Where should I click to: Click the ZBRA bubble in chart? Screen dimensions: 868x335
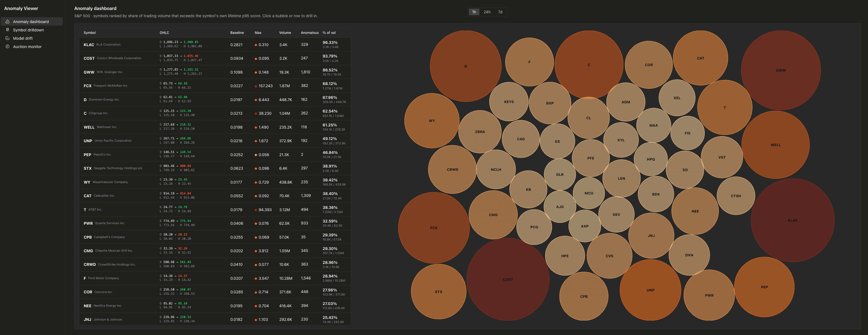tap(480, 132)
